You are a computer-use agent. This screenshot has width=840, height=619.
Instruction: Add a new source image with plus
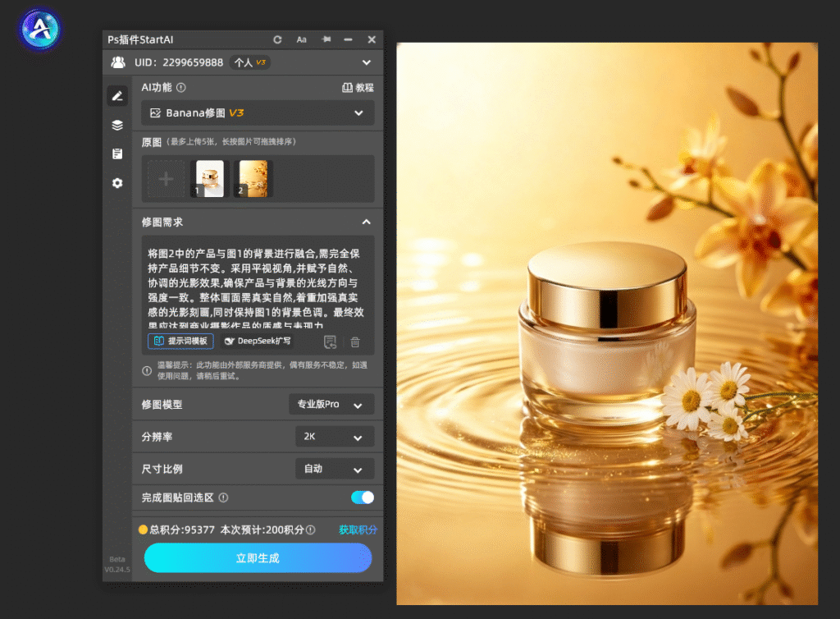(166, 178)
